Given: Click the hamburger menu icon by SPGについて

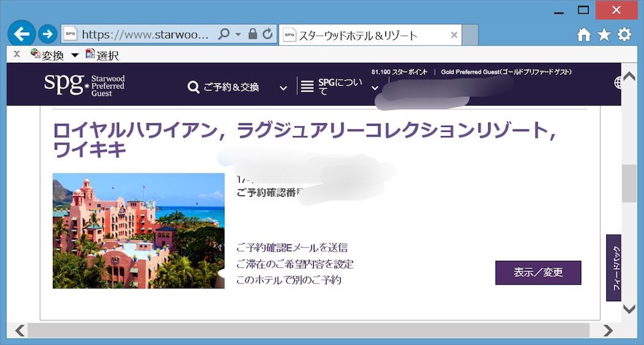Looking at the screenshot, I should pyautogui.click(x=307, y=86).
